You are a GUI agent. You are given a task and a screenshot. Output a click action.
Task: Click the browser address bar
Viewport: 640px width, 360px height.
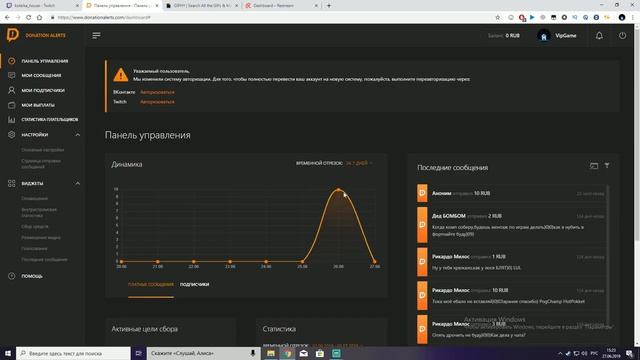tap(269, 17)
